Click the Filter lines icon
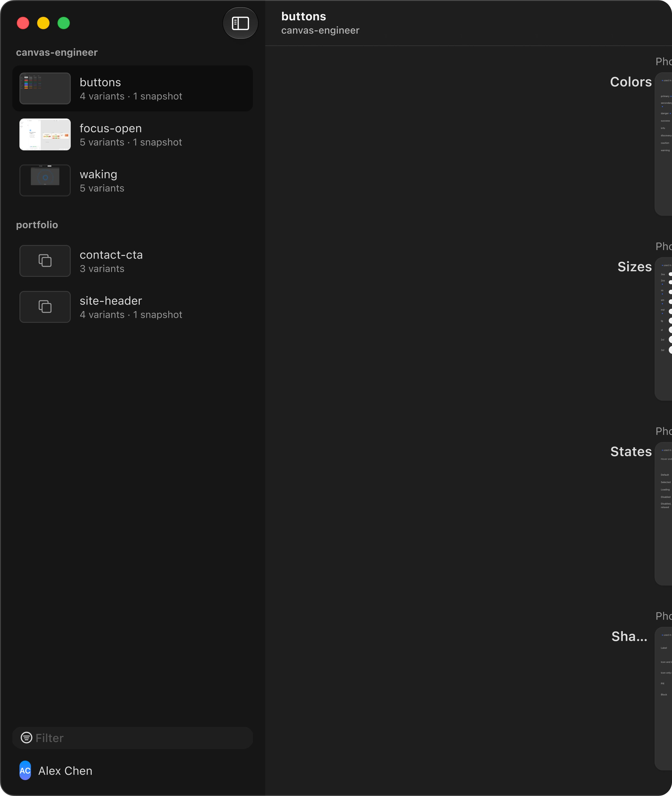This screenshot has height=796, width=672. [26, 738]
